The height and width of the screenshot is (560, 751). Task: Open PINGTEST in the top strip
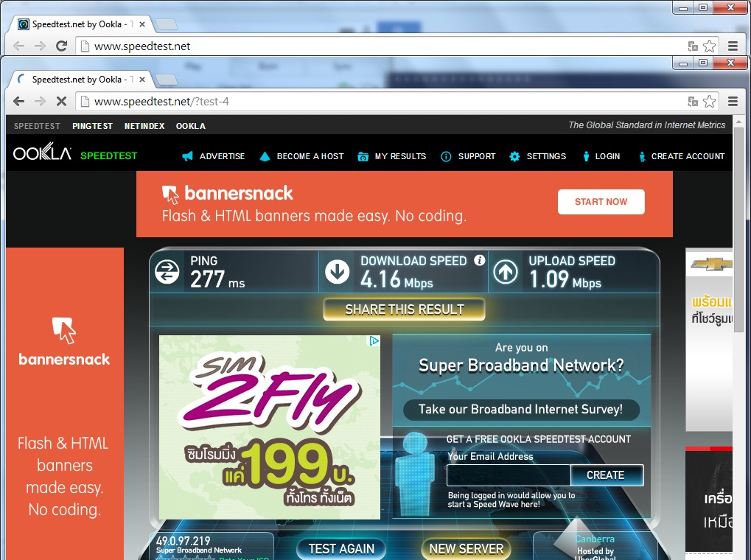pos(92,126)
